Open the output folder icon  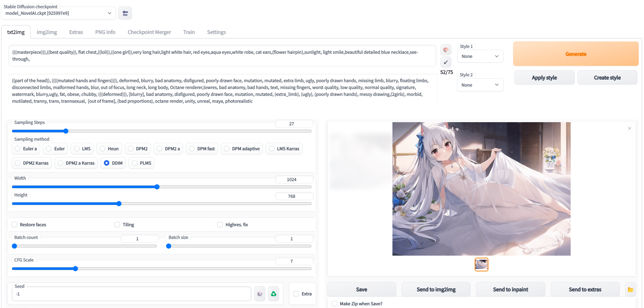click(630, 290)
